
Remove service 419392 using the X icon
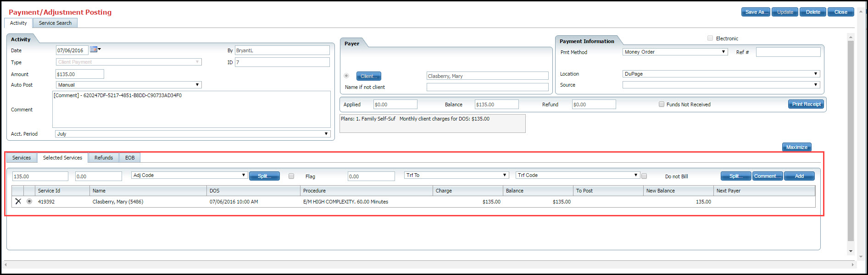[18, 201]
